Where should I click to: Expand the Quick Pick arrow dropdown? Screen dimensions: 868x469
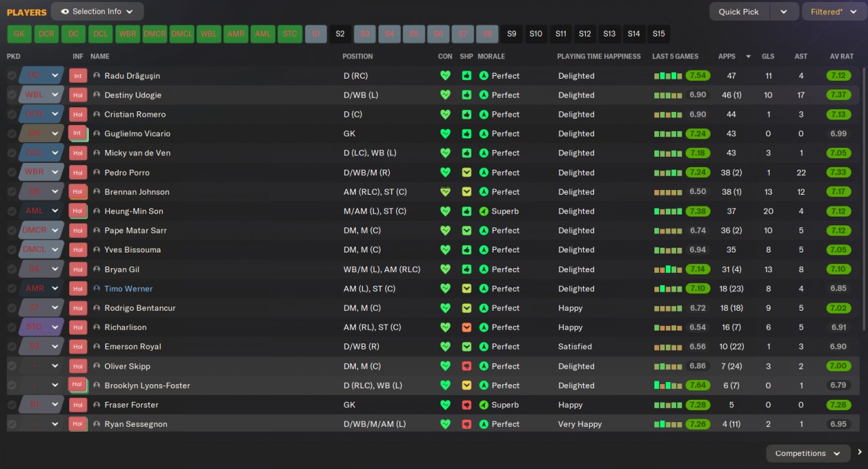click(784, 12)
